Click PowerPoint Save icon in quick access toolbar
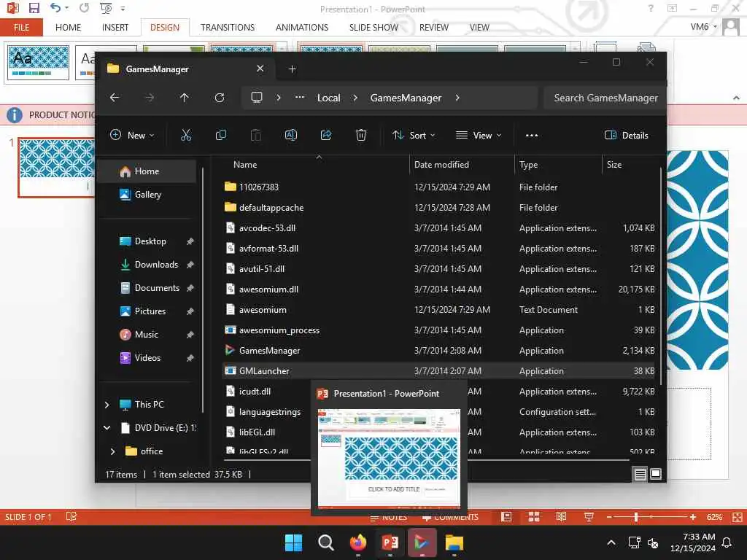Screen dimensions: 747x560 [34, 8]
